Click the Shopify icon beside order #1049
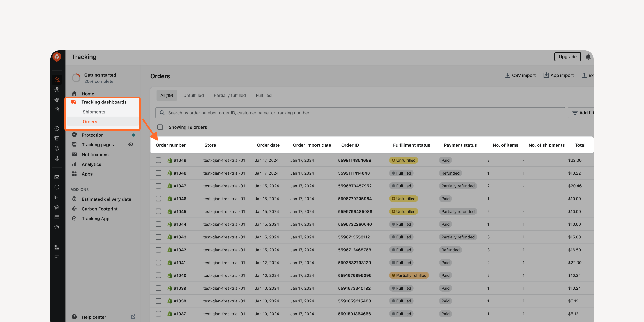 [170, 160]
